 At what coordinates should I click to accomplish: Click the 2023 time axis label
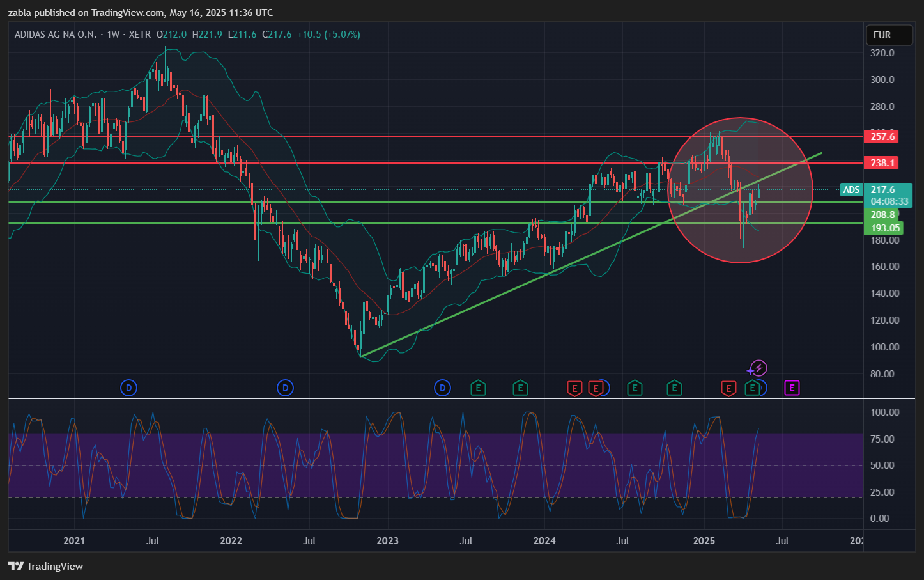[387, 541]
